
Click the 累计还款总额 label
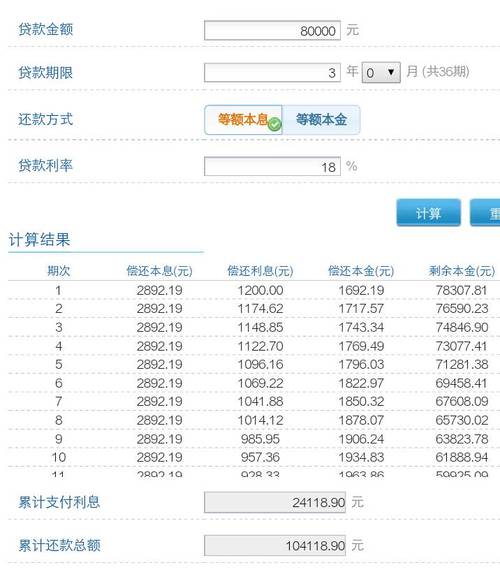point(59,546)
